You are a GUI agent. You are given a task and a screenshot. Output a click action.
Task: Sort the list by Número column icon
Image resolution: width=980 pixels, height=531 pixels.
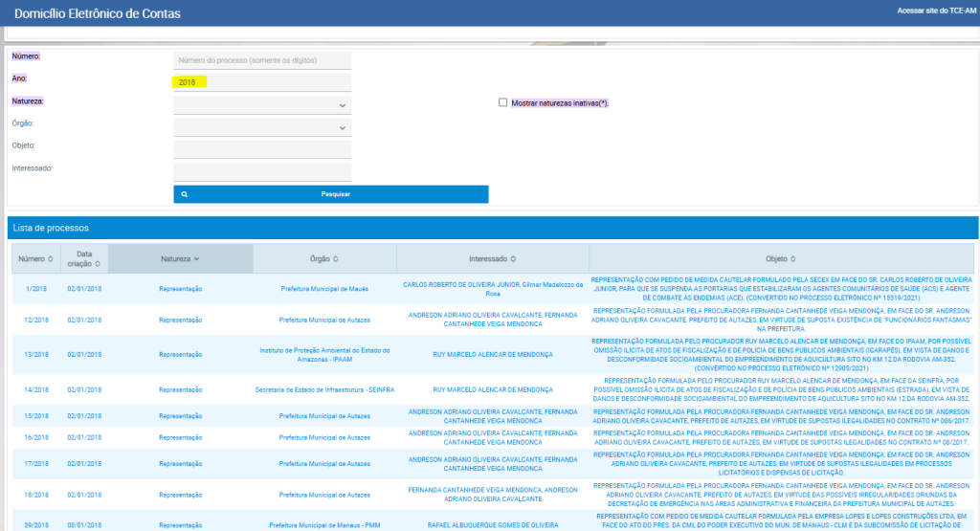tap(50, 258)
